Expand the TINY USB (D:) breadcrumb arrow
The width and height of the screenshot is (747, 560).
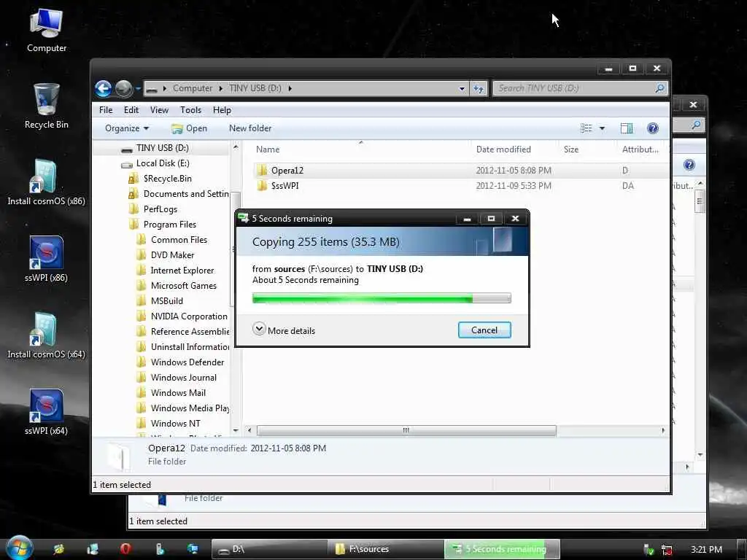click(x=290, y=88)
